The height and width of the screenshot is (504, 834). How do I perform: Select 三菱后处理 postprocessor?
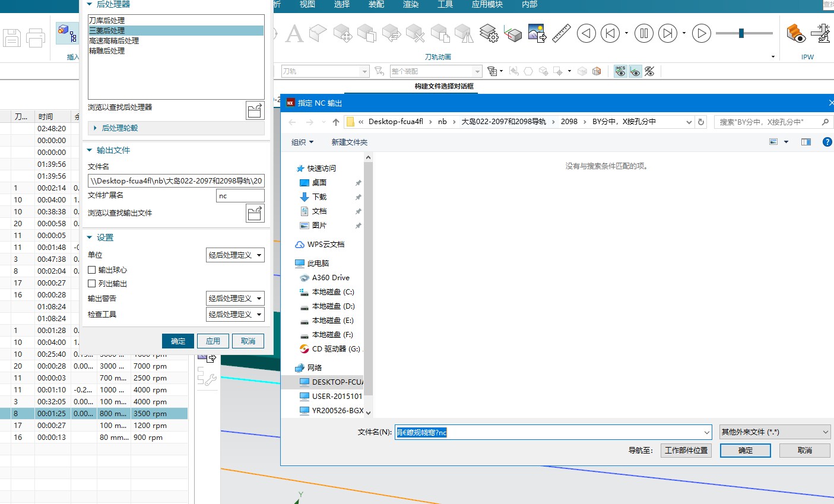pos(176,31)
